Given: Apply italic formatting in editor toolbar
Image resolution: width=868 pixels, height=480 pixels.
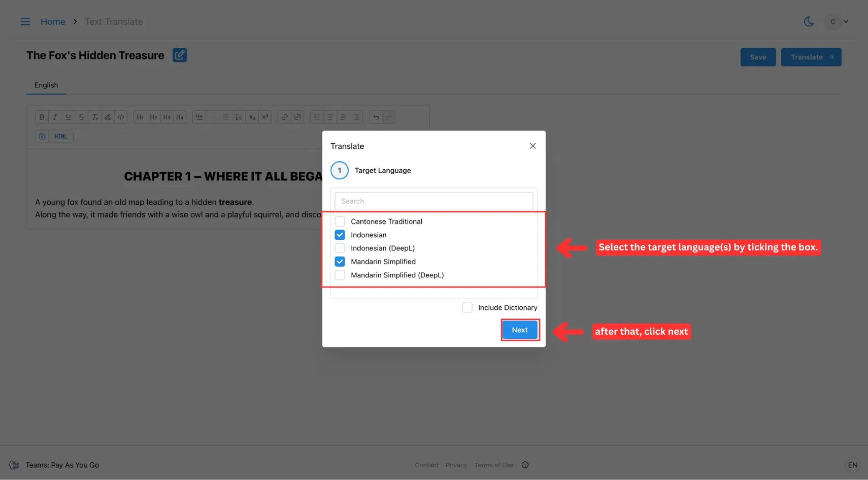Looking at the screenshot, I should [55, 117].
